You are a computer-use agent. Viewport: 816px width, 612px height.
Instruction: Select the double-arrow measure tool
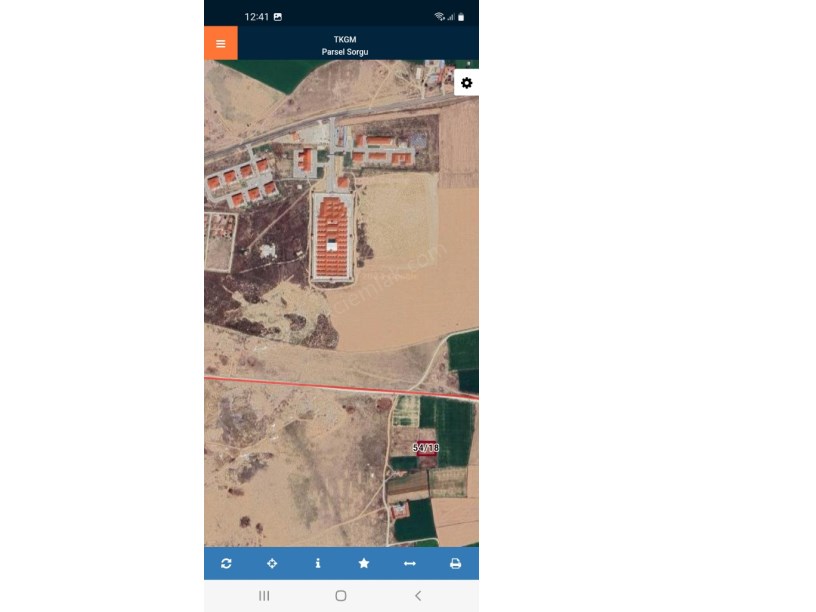click(x=410, y=563)
